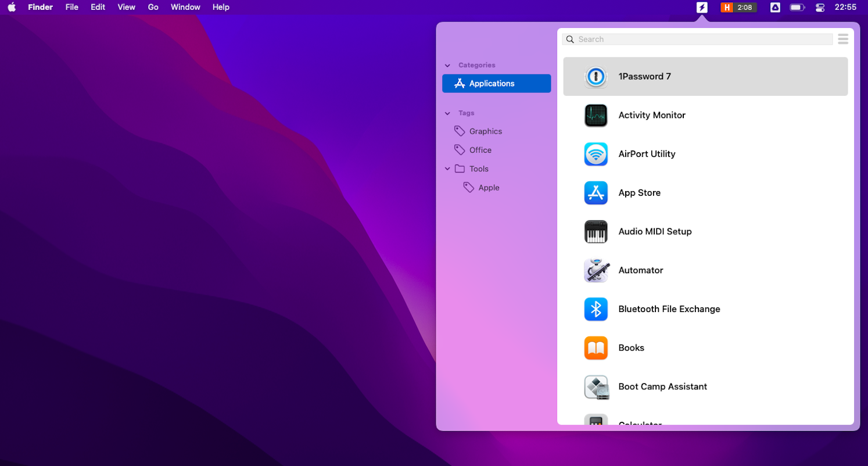868x466 pixels.
Task: Open Automator via its robot icon
Action: tap(596, 270)
